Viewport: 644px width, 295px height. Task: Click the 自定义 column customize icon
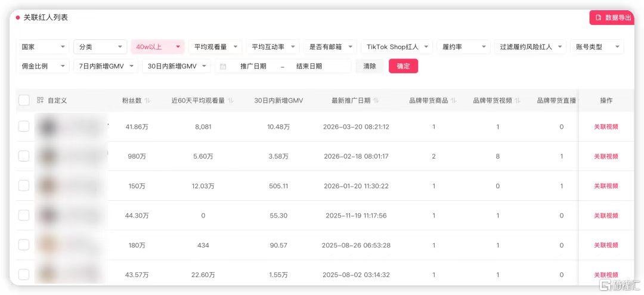coord(41,100)
